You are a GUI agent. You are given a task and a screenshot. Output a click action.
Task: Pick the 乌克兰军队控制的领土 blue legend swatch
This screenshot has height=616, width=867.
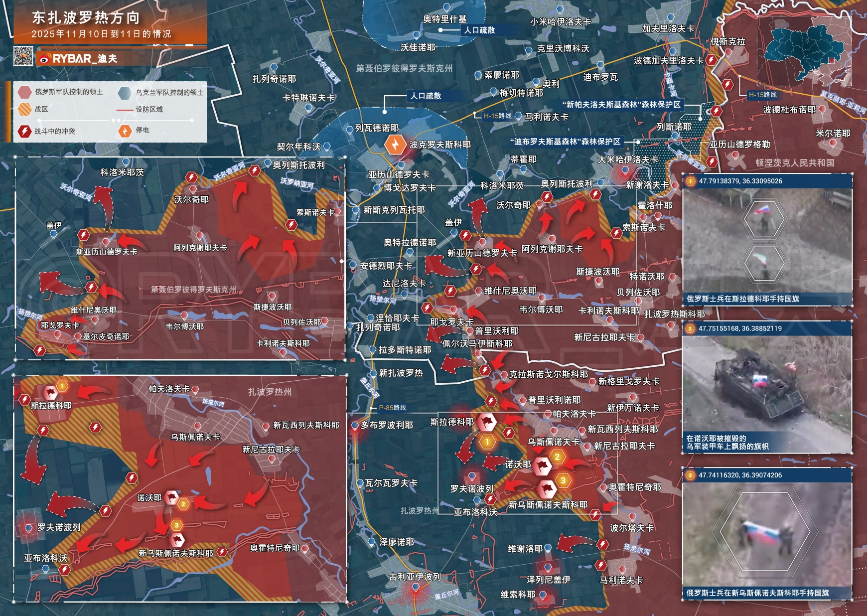tap(125, 92)
